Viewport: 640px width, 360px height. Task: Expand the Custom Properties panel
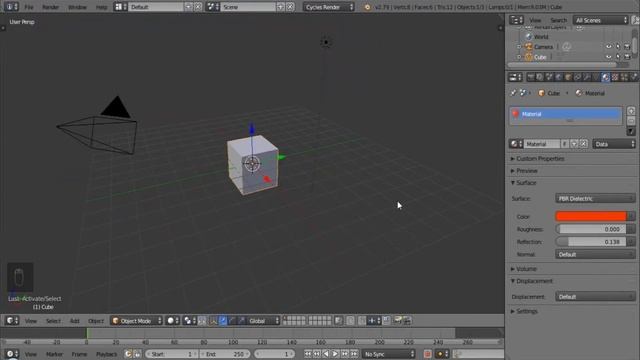click(540, 158)
